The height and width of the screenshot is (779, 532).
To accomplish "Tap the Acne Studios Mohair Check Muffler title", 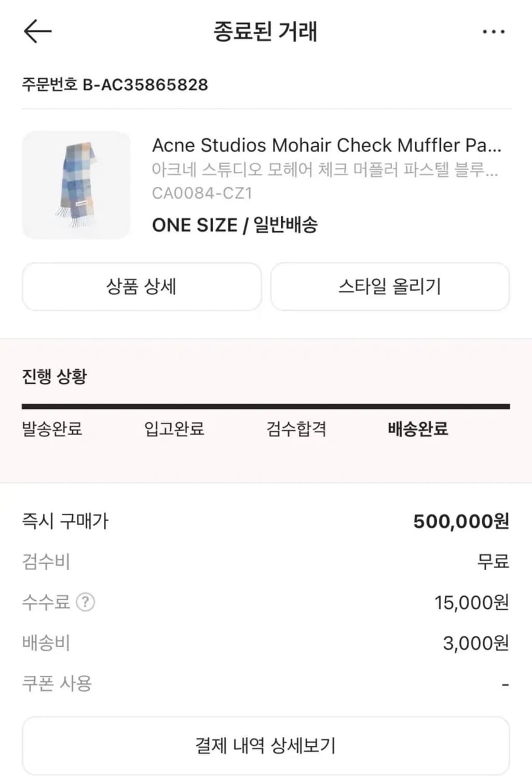I will [326, 145].
